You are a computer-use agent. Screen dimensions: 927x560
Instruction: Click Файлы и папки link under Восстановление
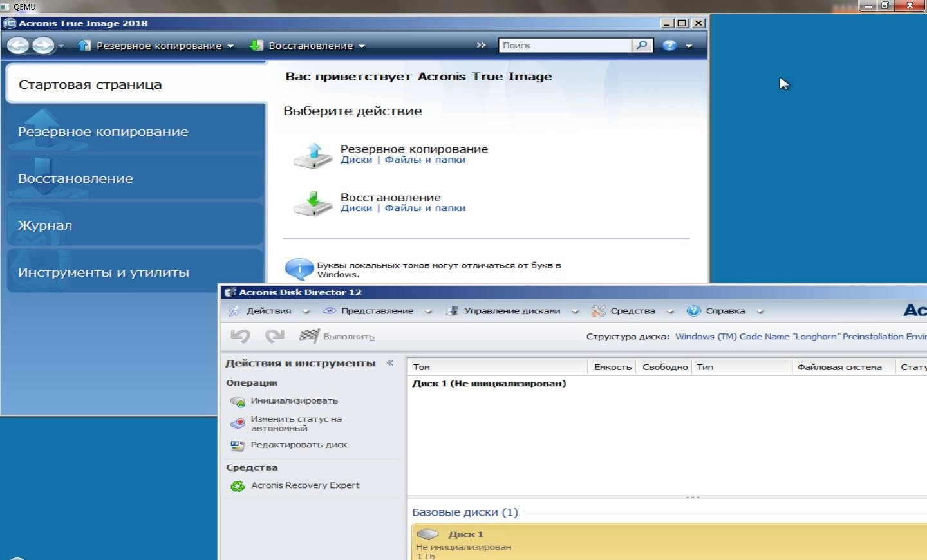click(425, 208)
